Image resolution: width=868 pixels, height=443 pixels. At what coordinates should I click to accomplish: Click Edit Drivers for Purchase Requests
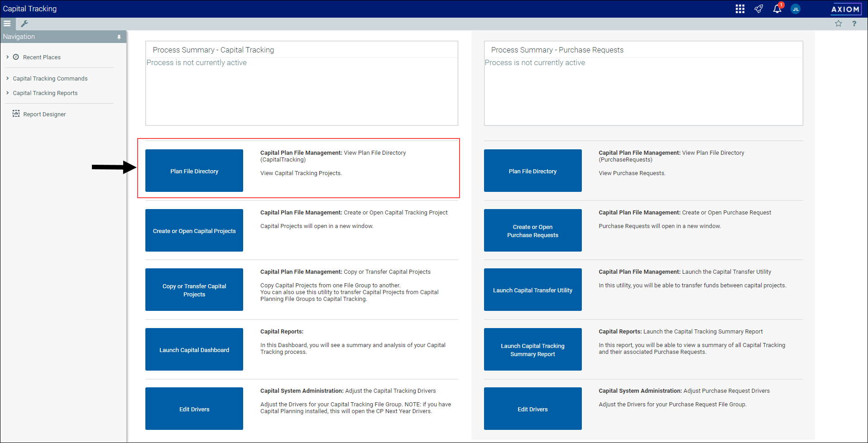[x=533, y=409]
